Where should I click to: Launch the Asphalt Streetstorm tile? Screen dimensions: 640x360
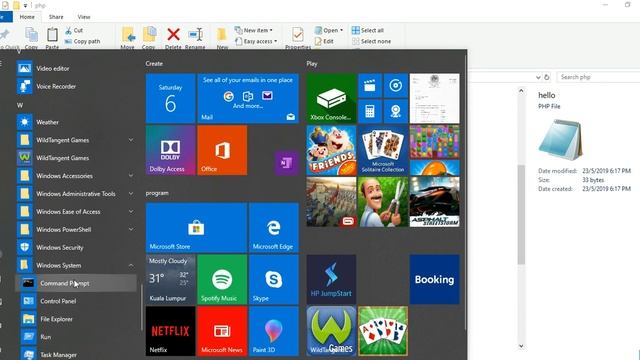pyautogui.click(x=434, y=202)
